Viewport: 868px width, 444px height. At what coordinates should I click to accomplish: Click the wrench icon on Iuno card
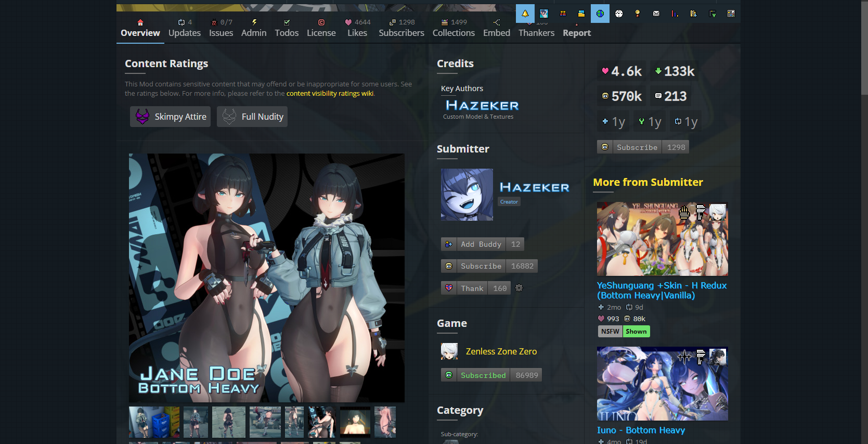click(x=701, y=357)
